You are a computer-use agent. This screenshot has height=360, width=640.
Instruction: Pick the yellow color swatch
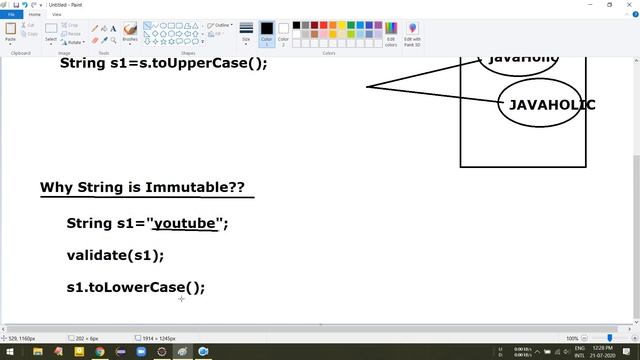pos(342,25)
